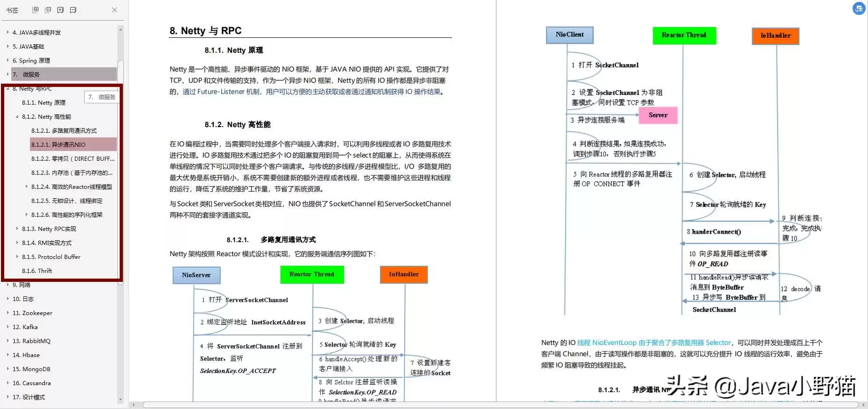The width and height of the screenshot is (868, 409).
Task: Click bookmark panel scroll up arrow
Action: [121, 29]
